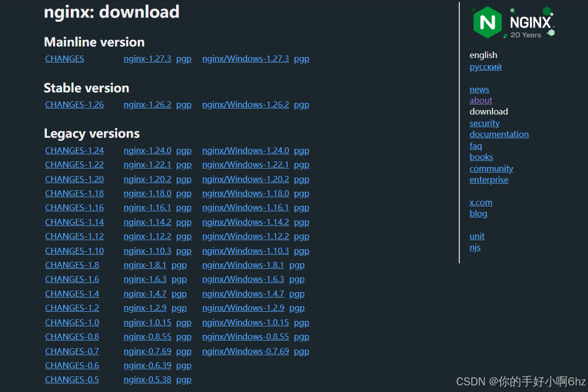588x392 pixels.
Task: Download nginx/Windows-1.14.2
Action: pyautogui.click(x=246, y=222)
